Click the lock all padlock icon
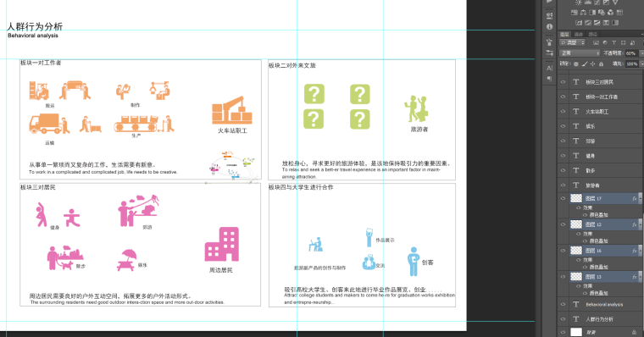The height and width of the screenshot is (337, 644). (x=601, y=64)
